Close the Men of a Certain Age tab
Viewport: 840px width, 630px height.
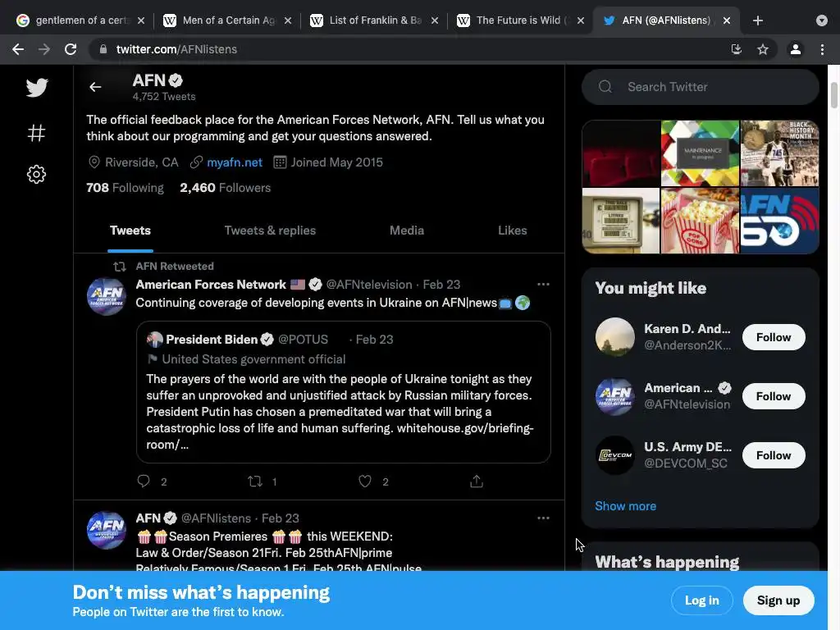click(x=288, y=21)
